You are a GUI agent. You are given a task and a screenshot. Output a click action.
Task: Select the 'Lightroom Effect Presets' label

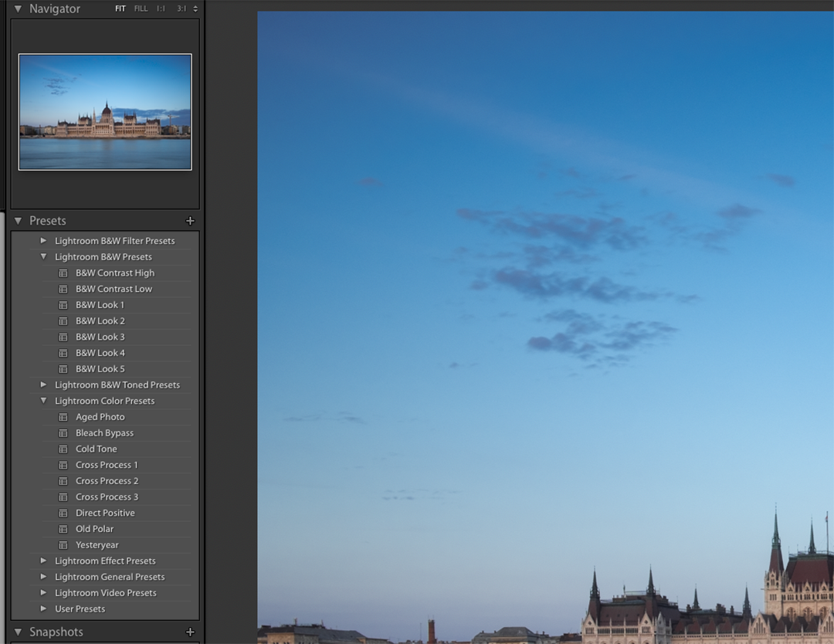point(105,561)
